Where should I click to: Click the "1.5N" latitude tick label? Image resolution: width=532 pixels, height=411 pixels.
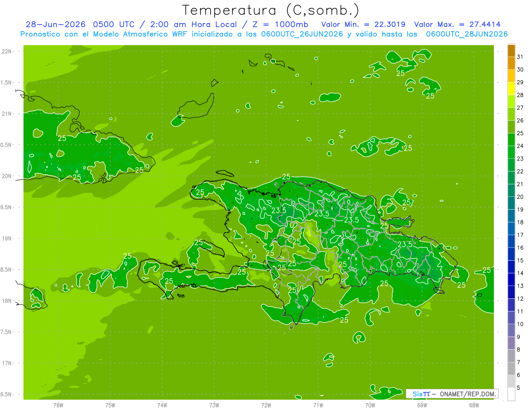point(7,82)
